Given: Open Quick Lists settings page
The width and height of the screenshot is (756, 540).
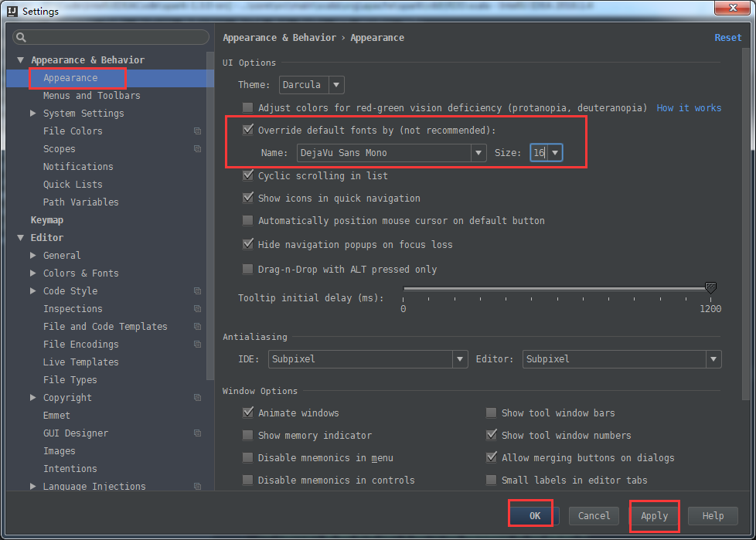Looking at the screenshot, I should click(x=73, y=185).
